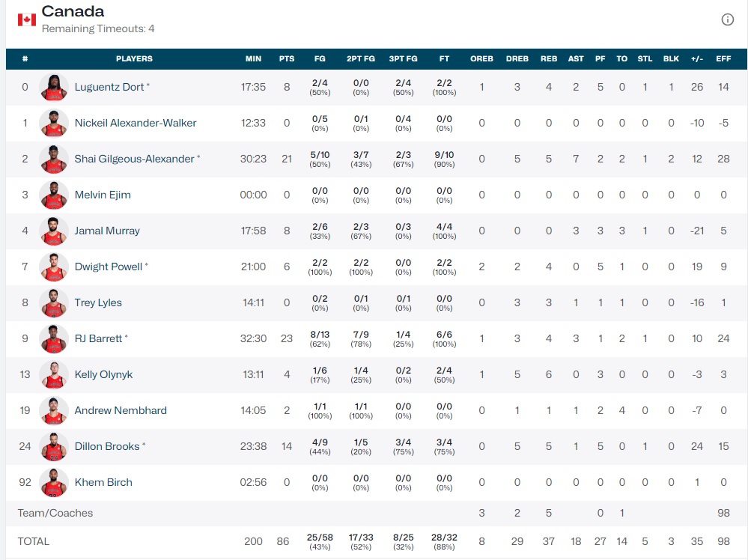Click the info icon beside Canada header

coord(727,19)
